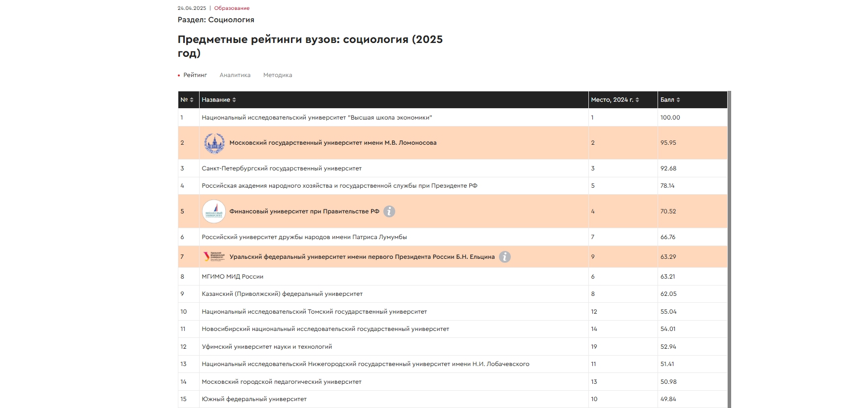Select the Нижегородский государственный университет name
The image size is (868, 408).
(x=366, y=364)
